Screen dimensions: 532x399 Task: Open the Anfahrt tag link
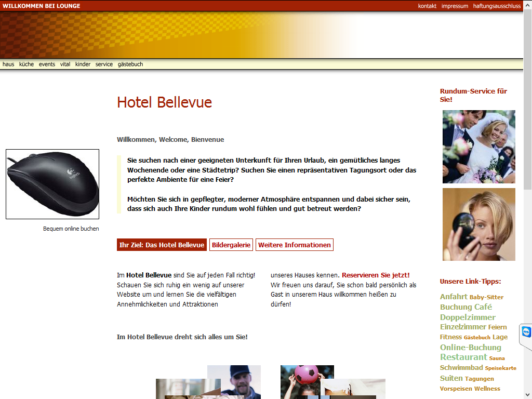click(454, 297)
